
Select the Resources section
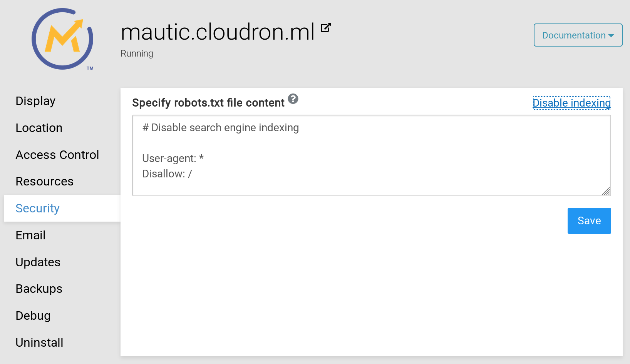click(x=45, y=181)
